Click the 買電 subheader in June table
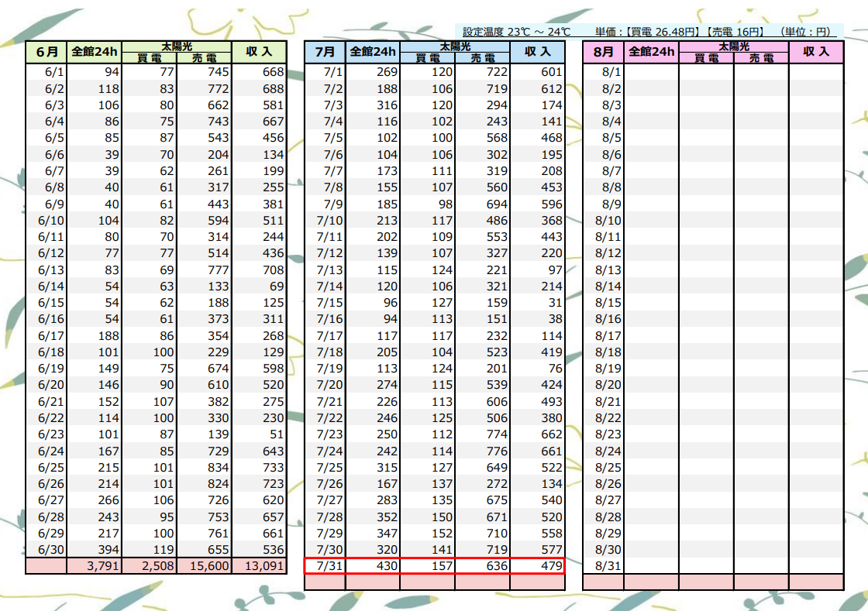The width and height of the screenshot is (868, 611). (x=149, y=58)
